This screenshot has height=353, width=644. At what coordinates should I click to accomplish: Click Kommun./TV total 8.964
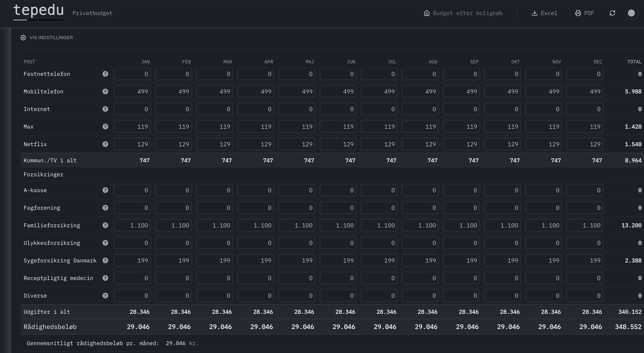[633, 160]
